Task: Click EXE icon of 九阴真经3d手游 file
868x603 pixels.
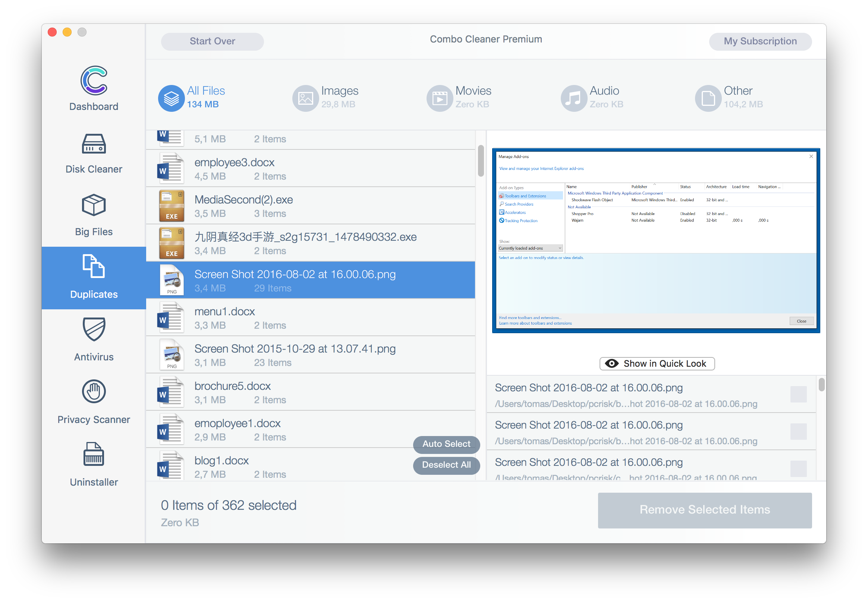Action: [x=172, y=243]
